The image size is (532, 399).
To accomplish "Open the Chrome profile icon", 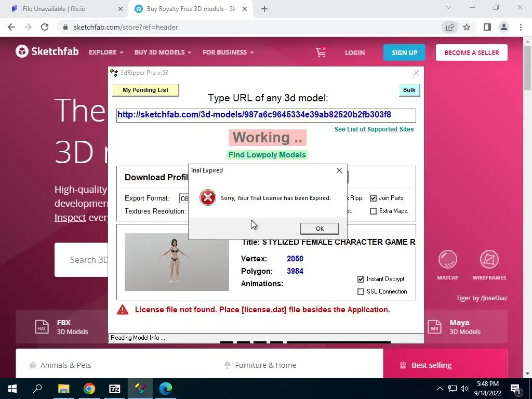I will pos(504,27).
